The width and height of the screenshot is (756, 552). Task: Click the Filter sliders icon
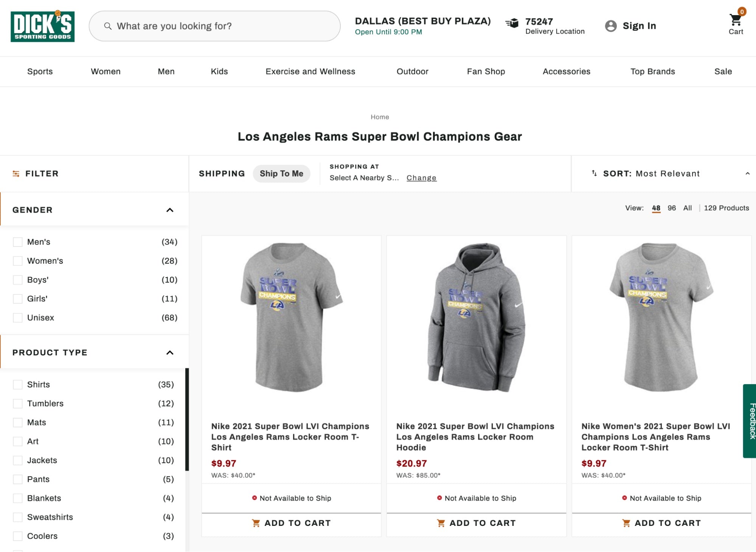point(16,174)
